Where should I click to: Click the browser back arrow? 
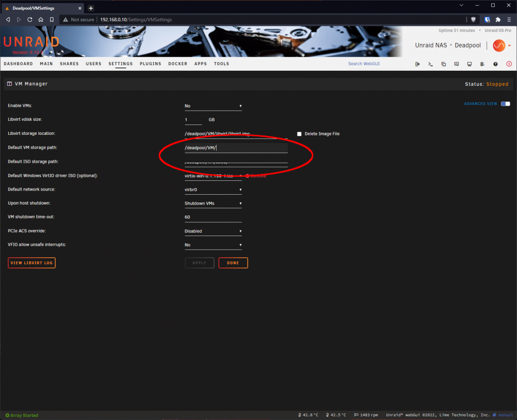point(8,20)
